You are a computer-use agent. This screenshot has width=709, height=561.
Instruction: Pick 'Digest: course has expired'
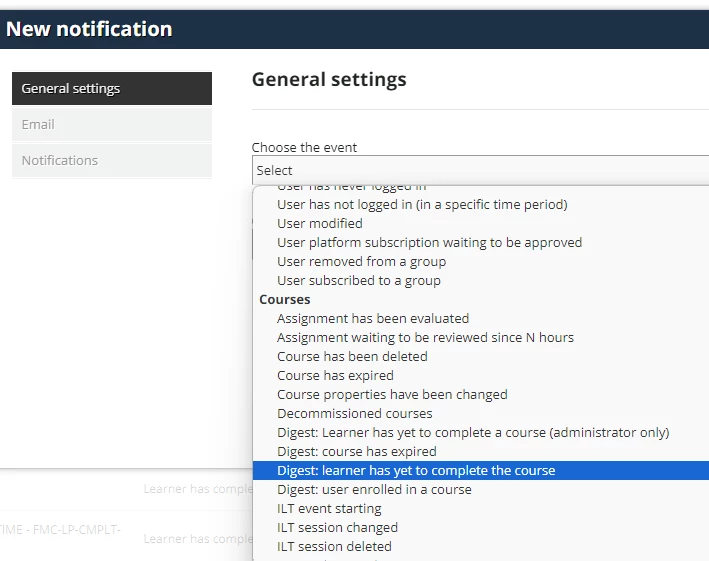(x=357, y=452)
